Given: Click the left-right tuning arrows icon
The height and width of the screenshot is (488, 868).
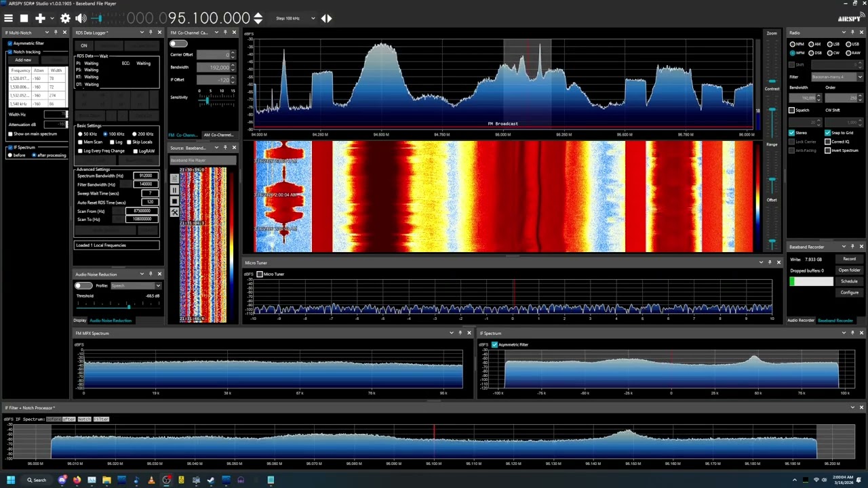Looking at the screenshot, I should click(326, 18).
